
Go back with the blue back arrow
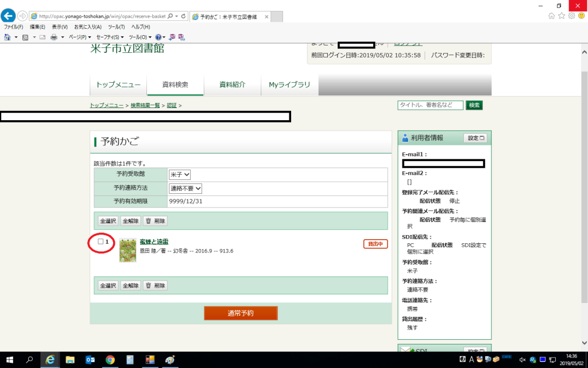(x=8, y=16)
